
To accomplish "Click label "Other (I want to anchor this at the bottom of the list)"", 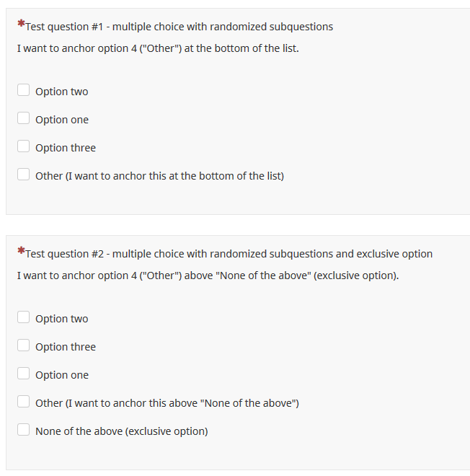I will [x=159, y=176].
